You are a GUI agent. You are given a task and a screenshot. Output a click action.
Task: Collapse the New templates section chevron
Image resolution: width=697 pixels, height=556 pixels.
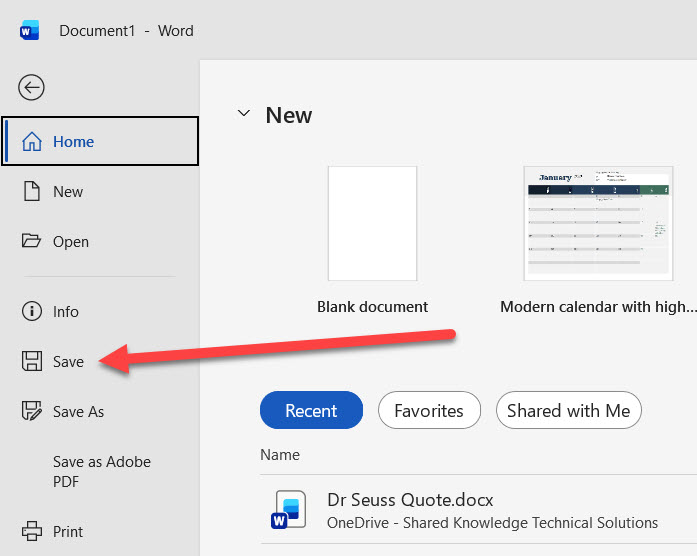click(x=244, y=113)
